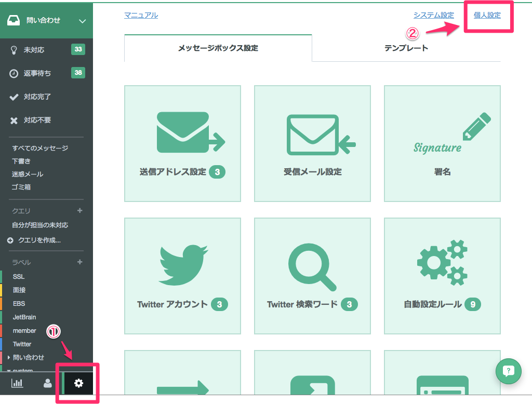Open the ゴミ箱 folder
The image size is (532, 404).
click(x=21, y=187)
